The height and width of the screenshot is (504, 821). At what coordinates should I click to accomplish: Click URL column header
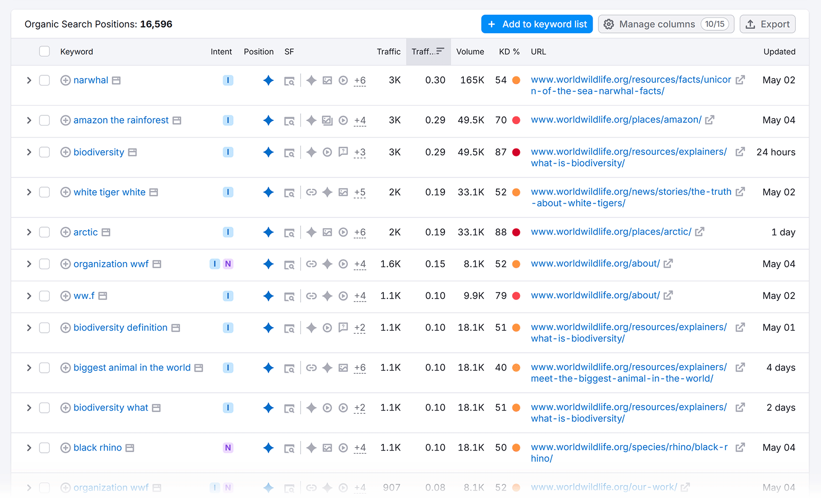[x=538, y=52]
